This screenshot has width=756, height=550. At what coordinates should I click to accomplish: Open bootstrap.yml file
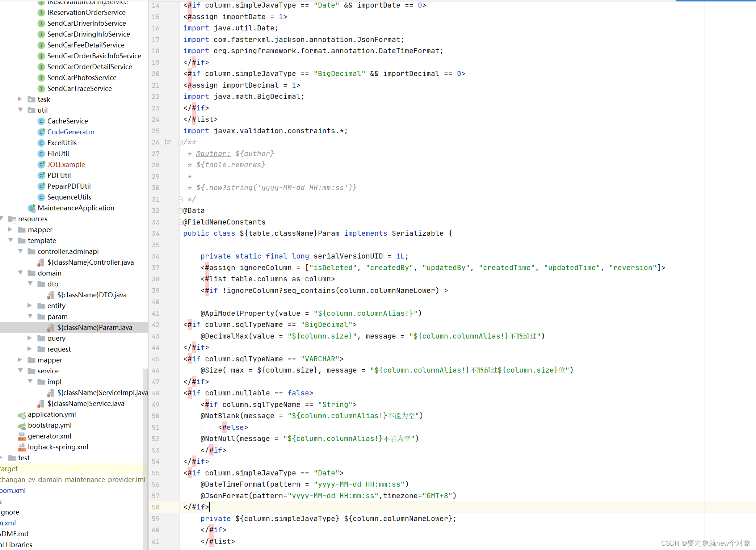click(x=50, y=425)
